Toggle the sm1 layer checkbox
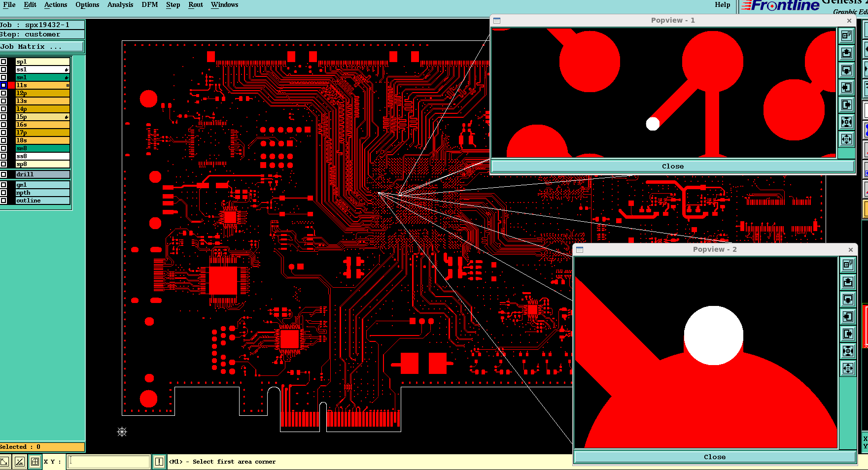Image resolution: width=868 pixels, height=470 pixels. tap(3, 77)
